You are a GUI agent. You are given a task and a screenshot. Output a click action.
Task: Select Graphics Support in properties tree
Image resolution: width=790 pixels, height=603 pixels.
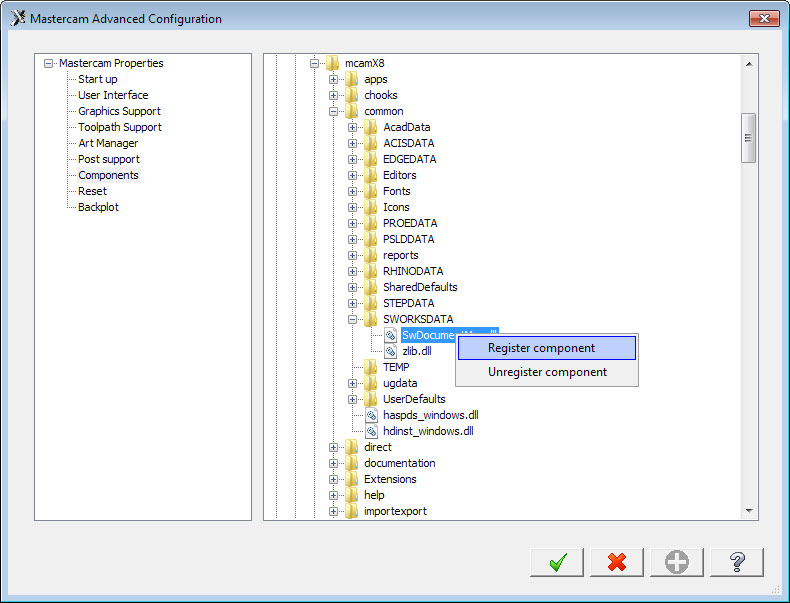(x=119, y=111)
